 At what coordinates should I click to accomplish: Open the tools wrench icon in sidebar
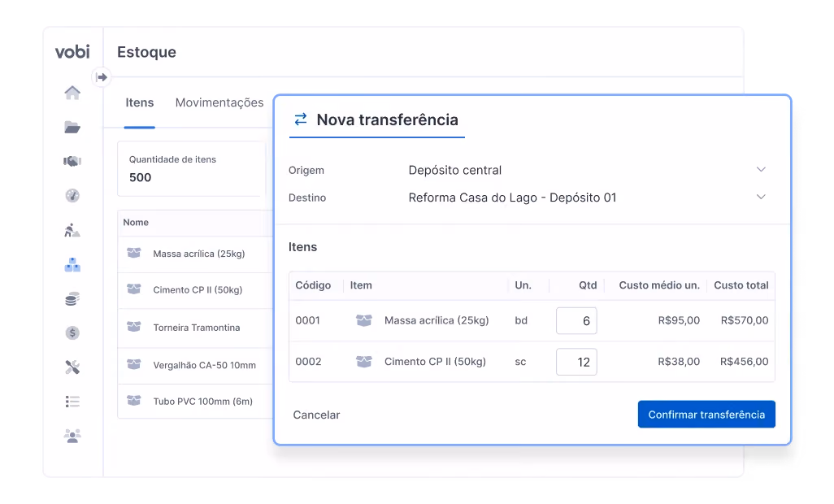point(72,367)
